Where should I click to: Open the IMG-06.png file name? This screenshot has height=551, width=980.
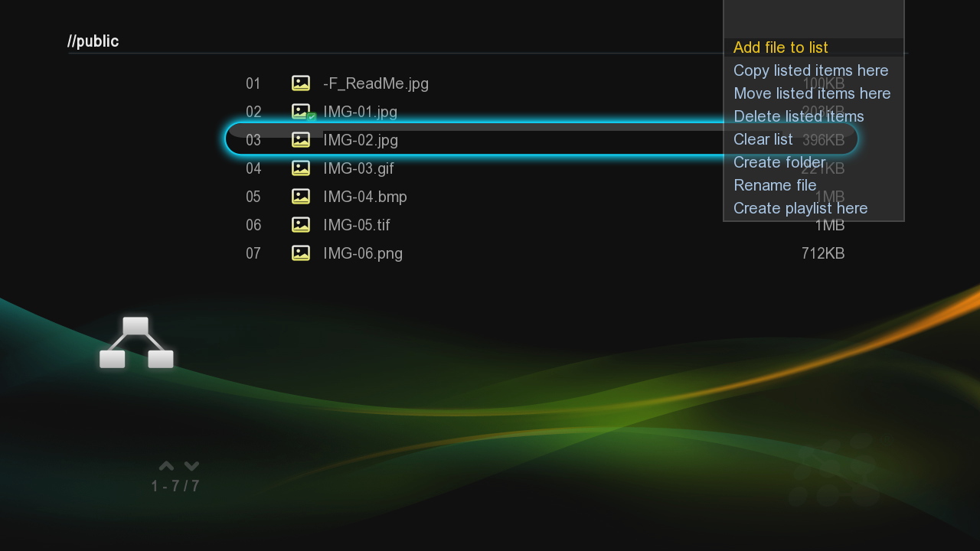pos(362,253)
